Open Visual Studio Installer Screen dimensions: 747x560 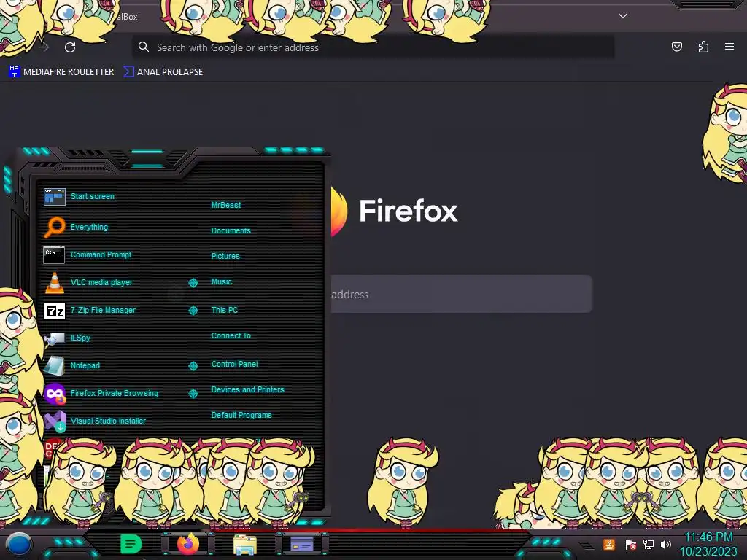point(95,421)
